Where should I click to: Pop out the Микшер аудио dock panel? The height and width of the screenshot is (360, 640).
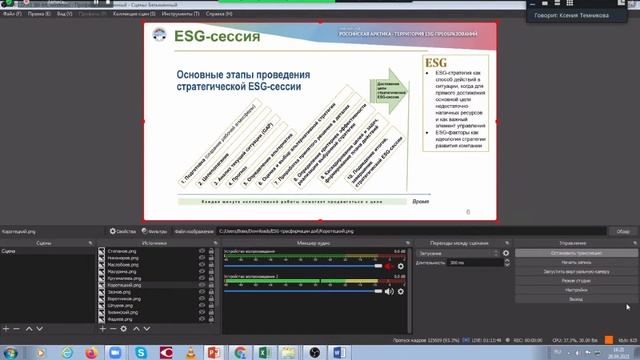407,243
